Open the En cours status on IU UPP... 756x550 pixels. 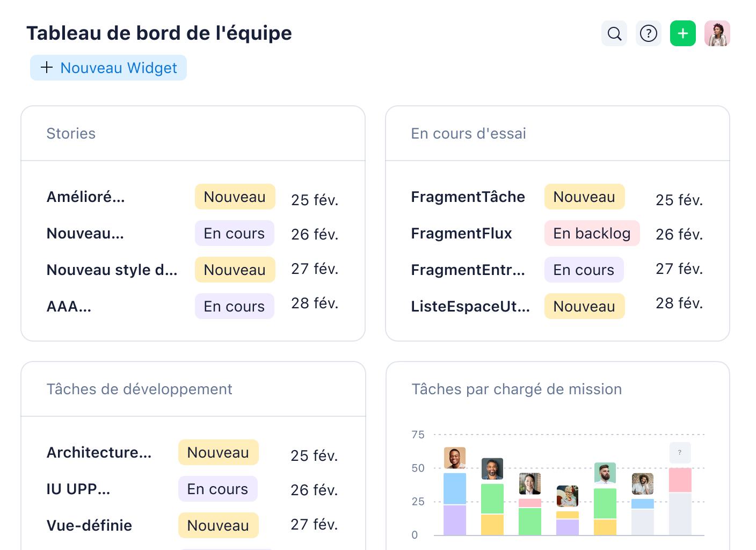(217, 489)
